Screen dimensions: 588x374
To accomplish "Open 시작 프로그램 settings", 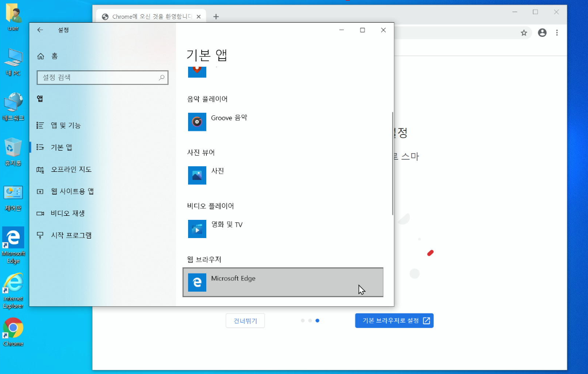I will [64, 236].
